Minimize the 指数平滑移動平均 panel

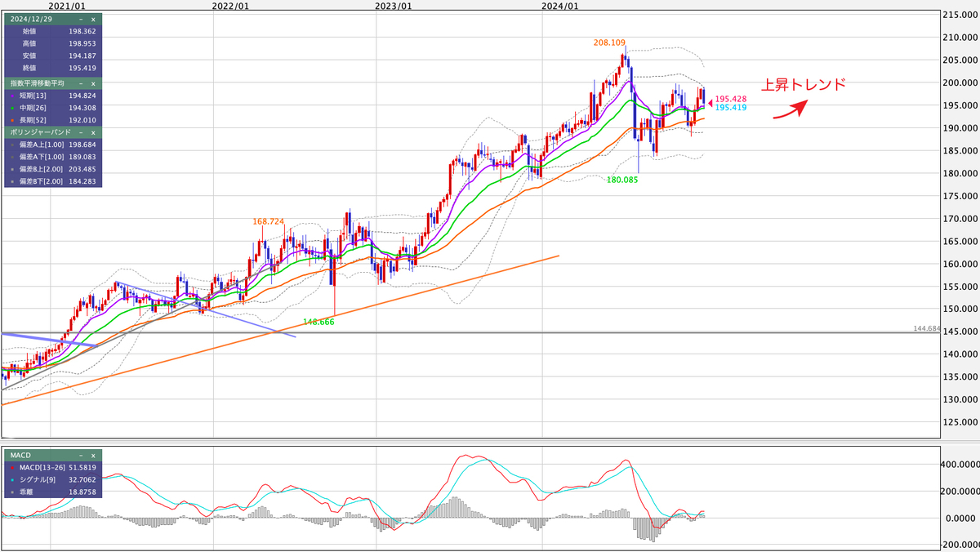coord(81,83)
